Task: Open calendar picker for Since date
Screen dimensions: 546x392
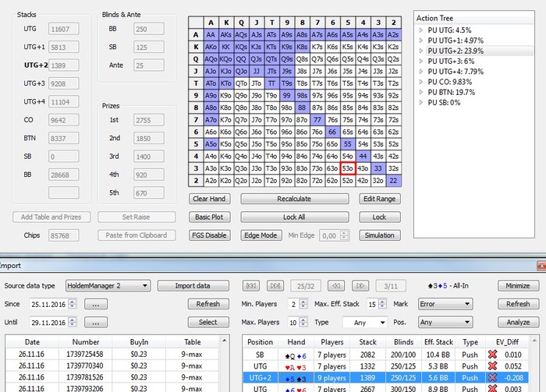Action: (96, 304)
